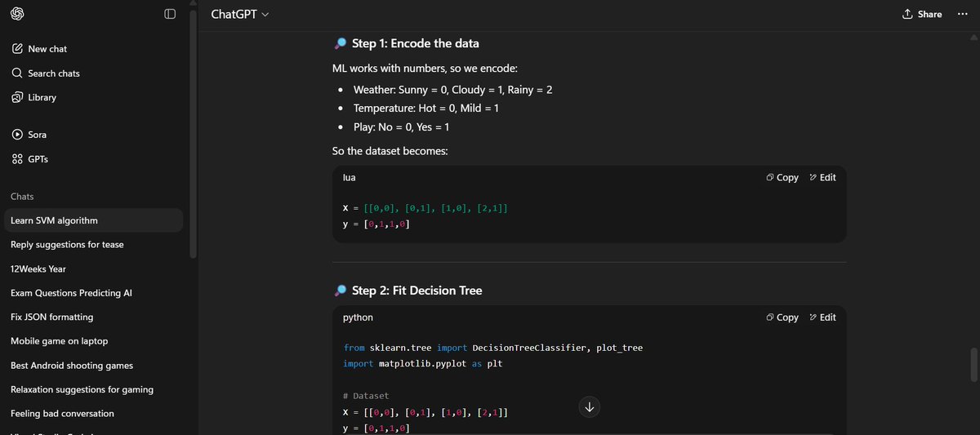Edit the python code block
980x435 pixels.
click(822, 317)
